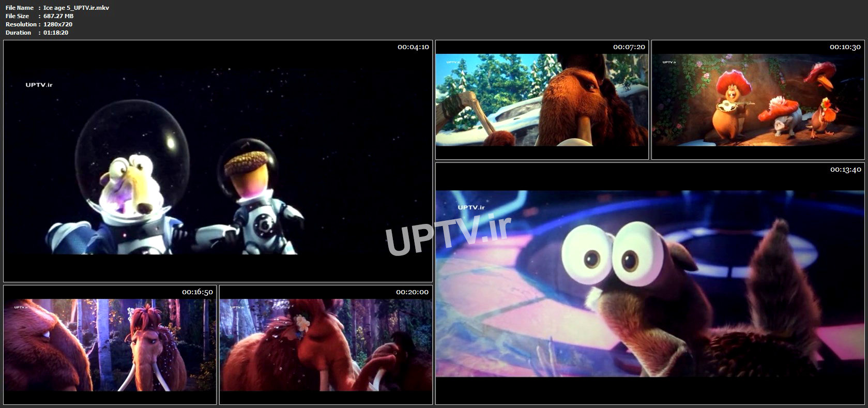Viewport: 868px width, 408px height.
Task: Click the "File Name" label
Action: (x=20, y=8)
